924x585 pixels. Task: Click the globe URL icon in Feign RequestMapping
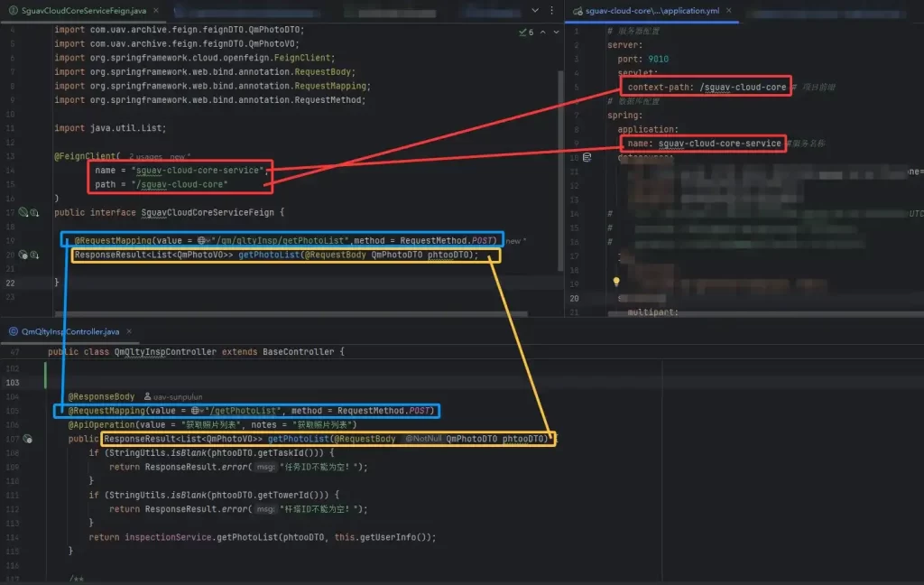click(x=202, y=241)
